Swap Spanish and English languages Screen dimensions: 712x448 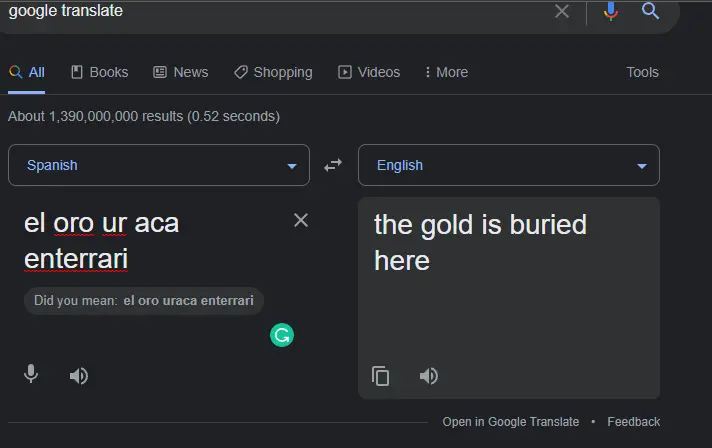pos(333,165)
